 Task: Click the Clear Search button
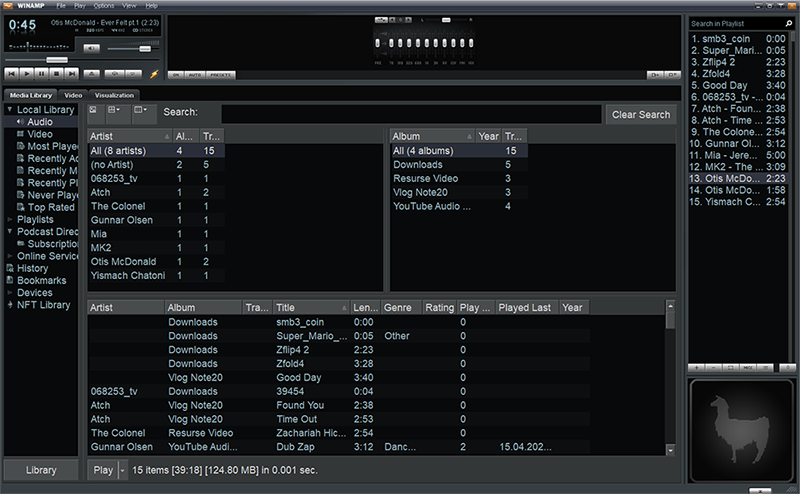(641, 115)
